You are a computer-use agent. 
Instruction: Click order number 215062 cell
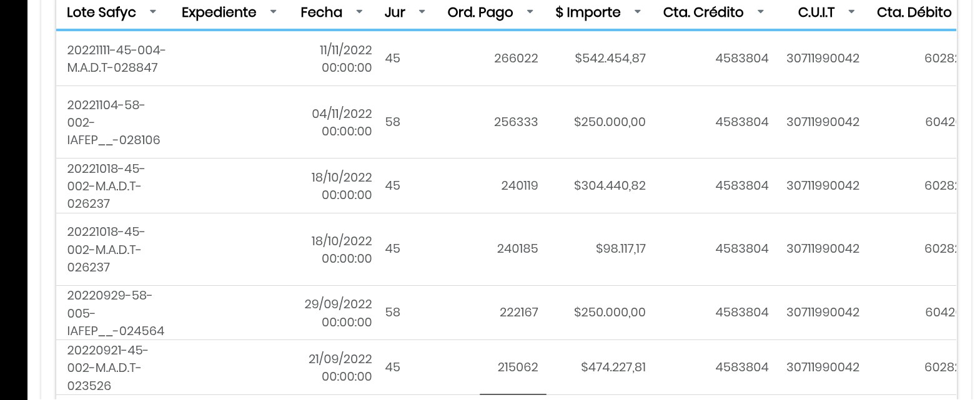click(517, 368)
